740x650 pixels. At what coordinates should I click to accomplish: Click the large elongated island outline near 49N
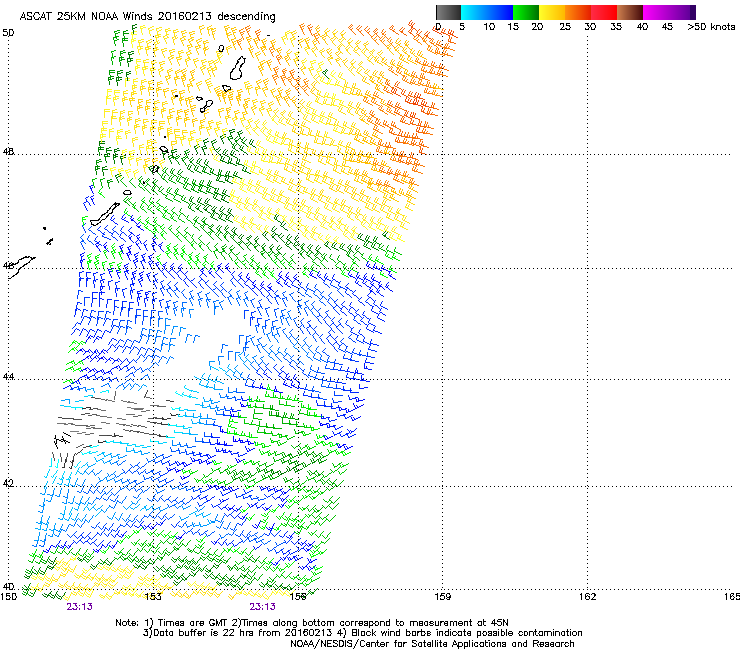[x=238, y=68]
